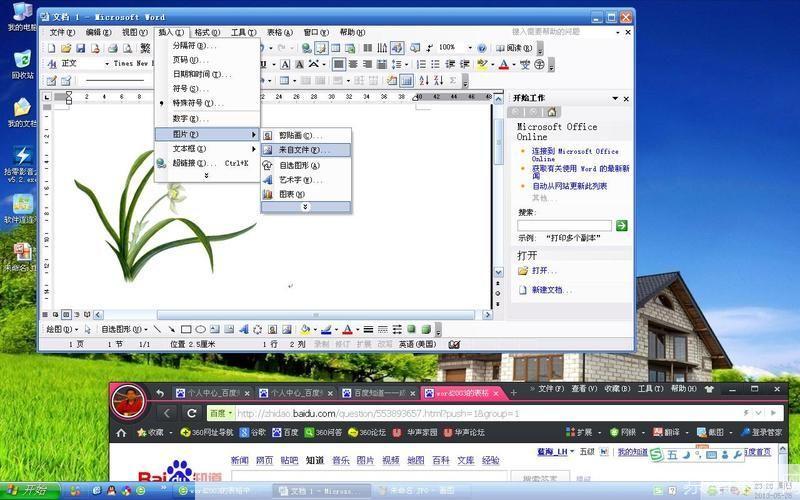The height and width of the screenshot is (500, 800).
Task: Click 连接到 Microsoft Office Online link
Action: [575, 155]
